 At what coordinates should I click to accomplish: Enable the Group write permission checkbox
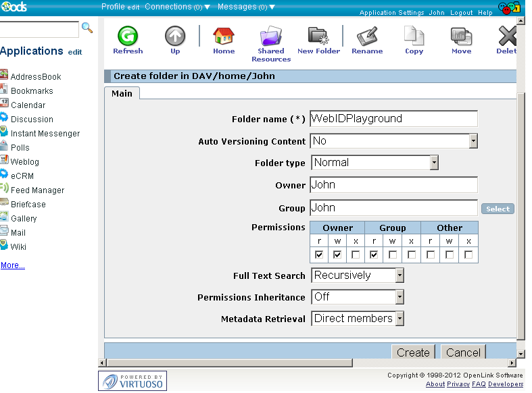coord(393,255)
